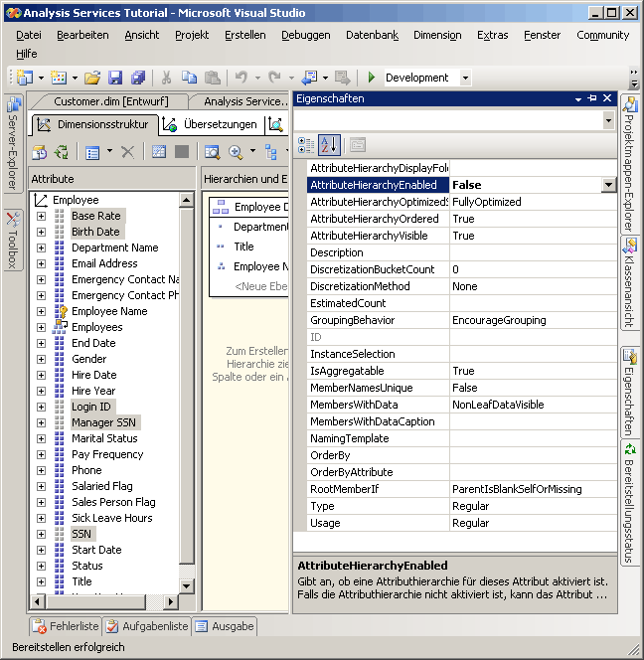Open the object selector dropdown in Eigenschaften
The width and height of the screenshot is (644, 660).
coord(607,120)
